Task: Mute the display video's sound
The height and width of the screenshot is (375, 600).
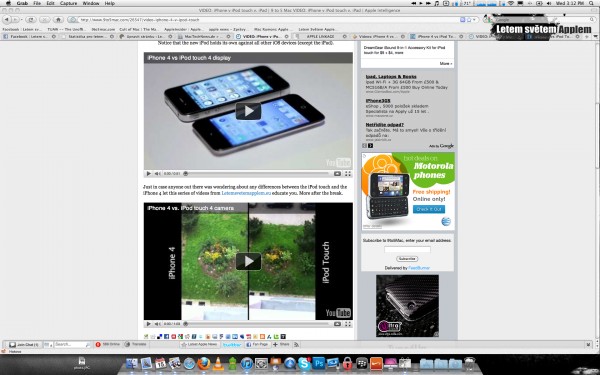Action: coord(157,174)
